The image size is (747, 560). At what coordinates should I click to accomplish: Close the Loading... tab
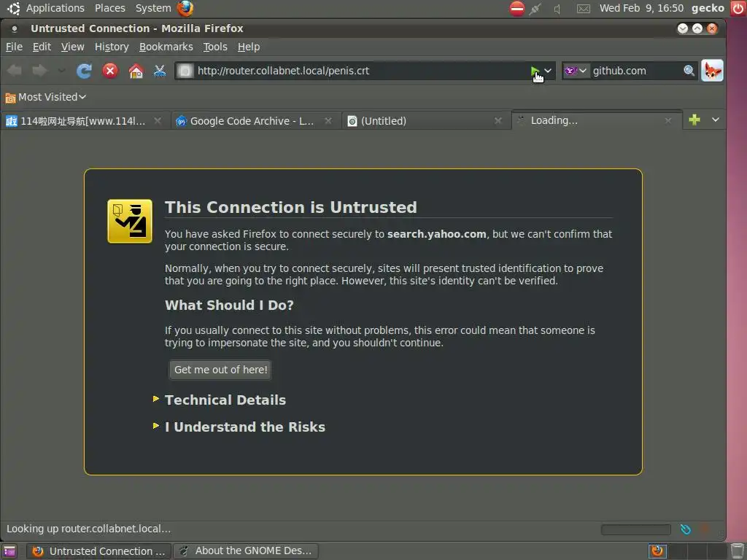click(668, 121)
